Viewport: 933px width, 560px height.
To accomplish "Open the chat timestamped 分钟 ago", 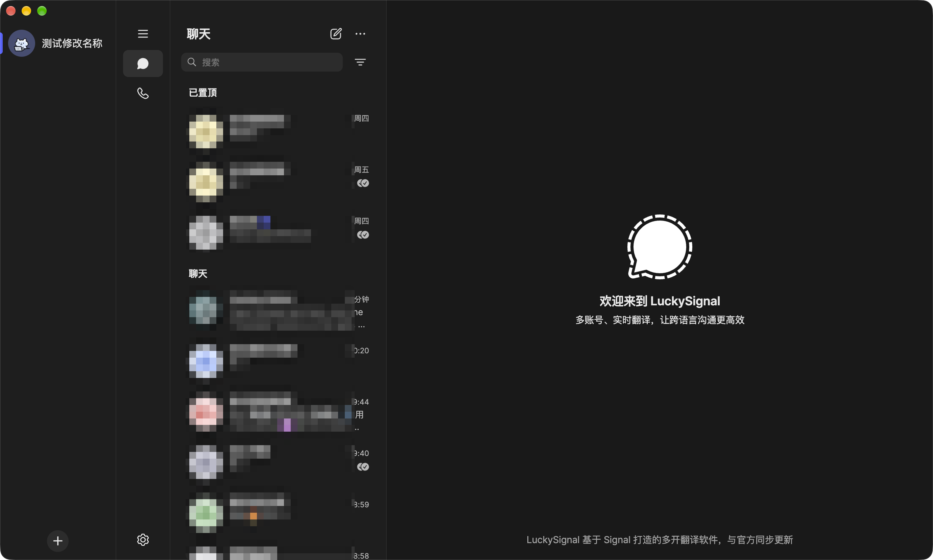I will 278,312.
